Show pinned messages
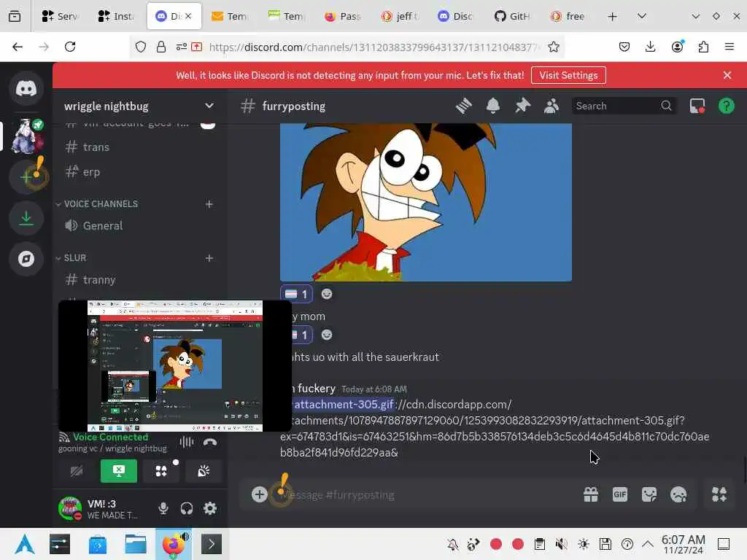This screenshot has width=747, height=560. (522, 106)
